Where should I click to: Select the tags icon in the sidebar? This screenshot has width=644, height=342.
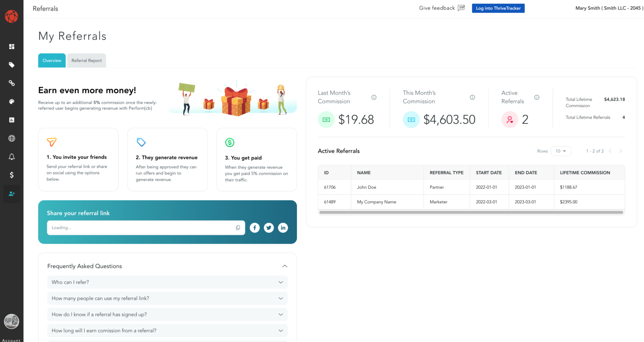click(x=11, y=65)
